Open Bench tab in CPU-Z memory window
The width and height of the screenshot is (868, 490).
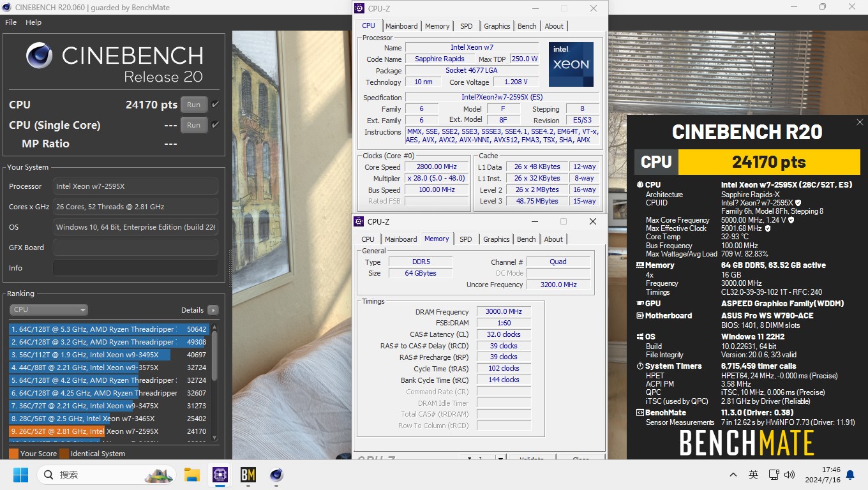[x=527, y=239]
